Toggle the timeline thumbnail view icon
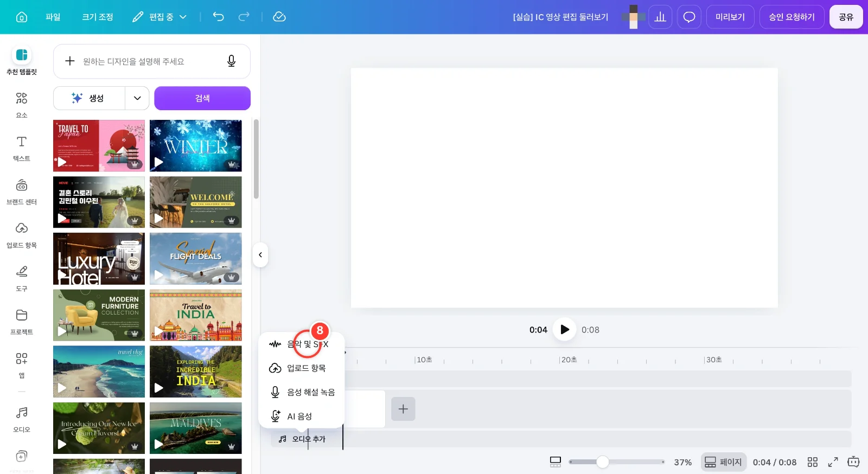This screenshot has width=868, height=474. coord(556,462)
